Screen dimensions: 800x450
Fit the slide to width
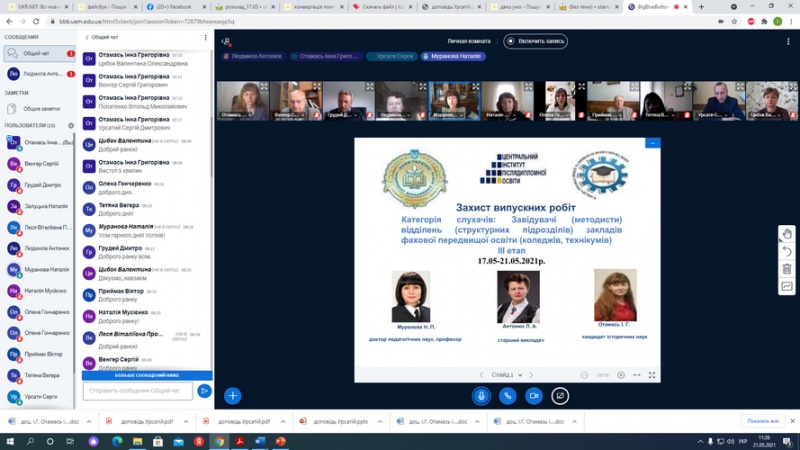(637, 375)
